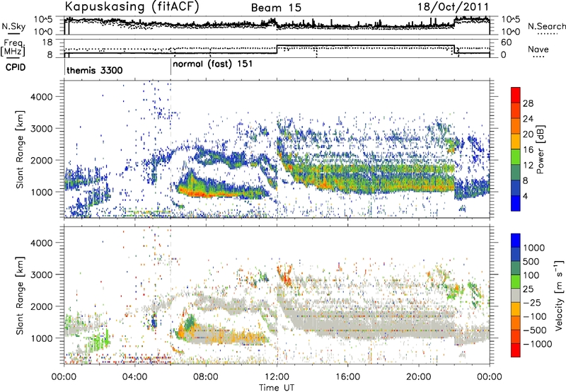This screenshot has height=392, width=566.
Task: Click the 'N.Sky' legend label
Action: click(x=13, y=26)
